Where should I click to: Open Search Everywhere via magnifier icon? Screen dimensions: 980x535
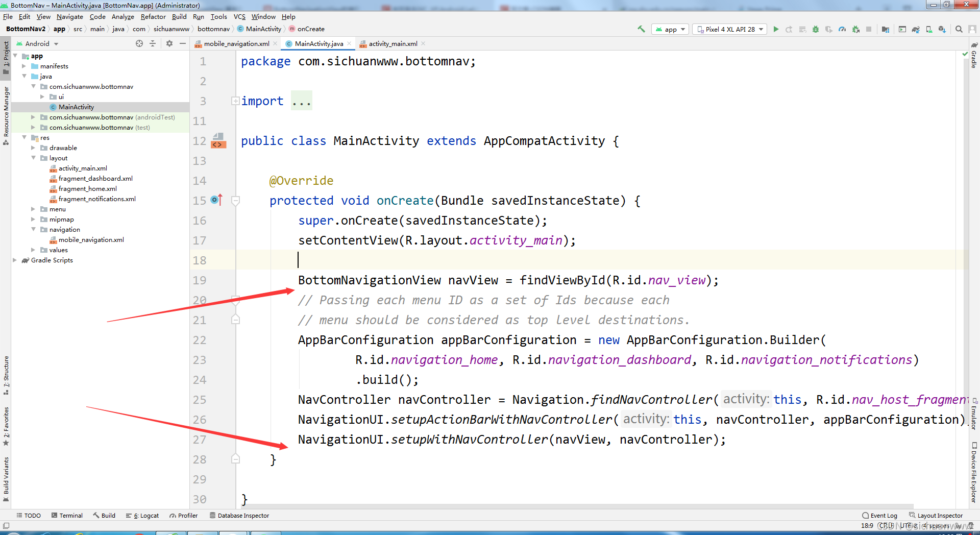coord(960,29)
